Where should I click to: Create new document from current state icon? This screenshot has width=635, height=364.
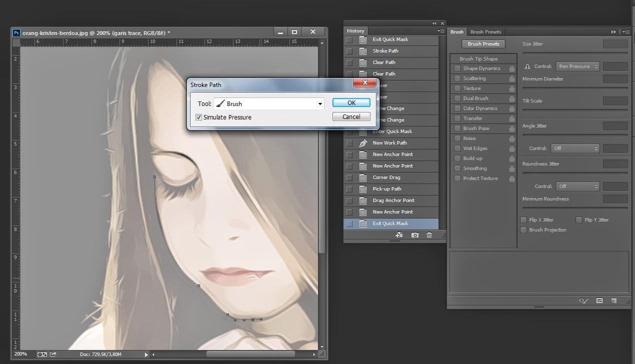point(399,235)
